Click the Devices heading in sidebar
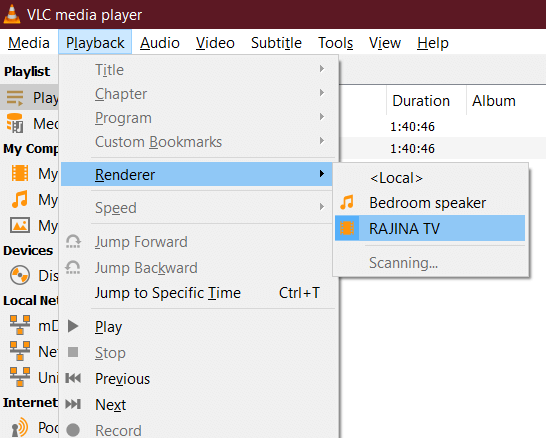The width and height of the screenshot is (546, 438). point(28,251)
